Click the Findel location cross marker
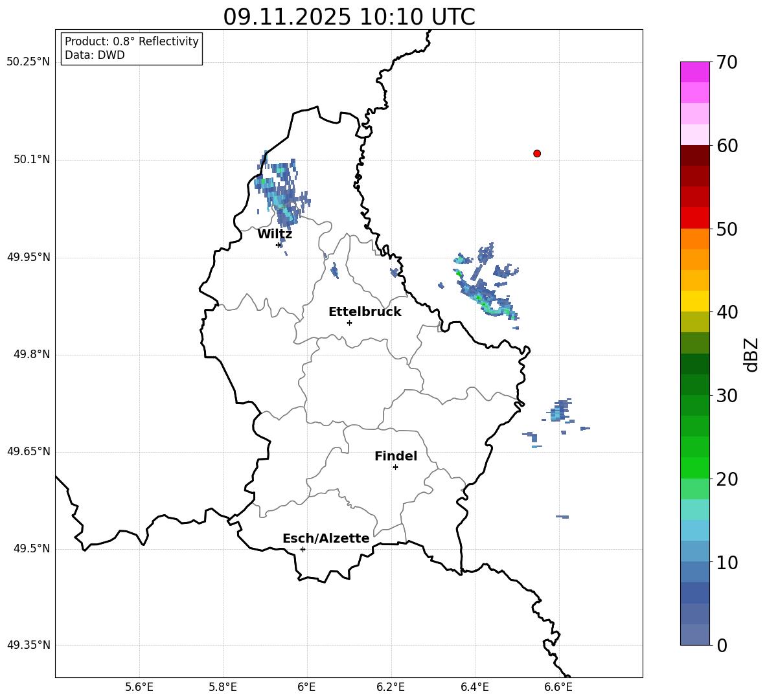767x700 pixels. click(x=395, y=468)
